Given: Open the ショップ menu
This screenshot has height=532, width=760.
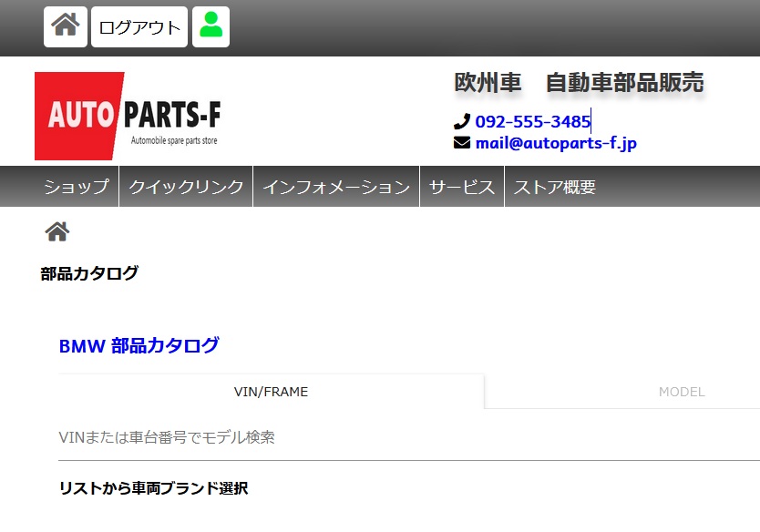Looking at the screenshot, I should point(77,187).
